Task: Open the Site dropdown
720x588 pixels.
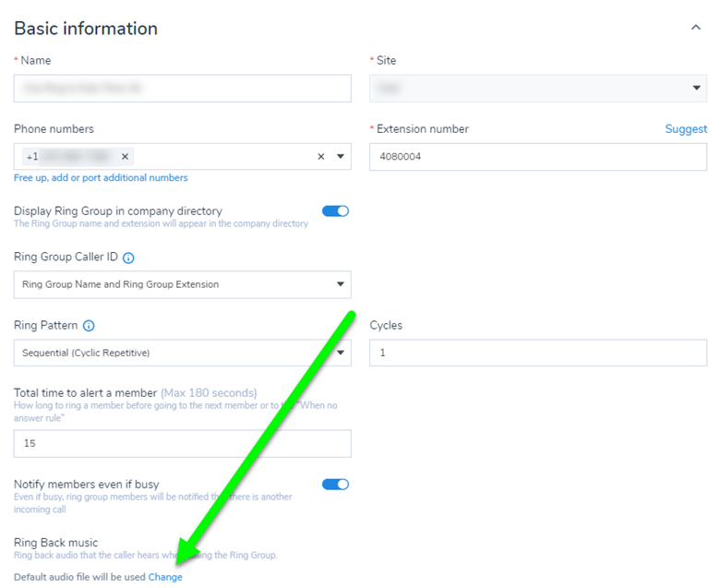Action: (696, 89)
